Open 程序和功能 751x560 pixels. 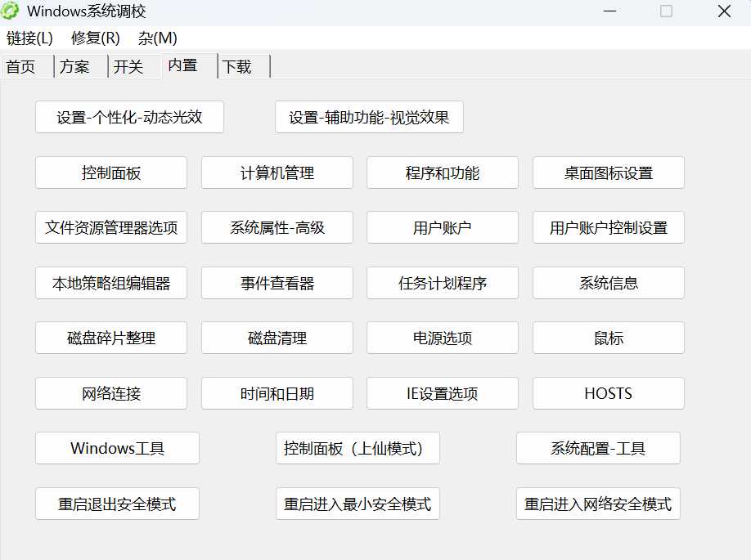(443, 172)
